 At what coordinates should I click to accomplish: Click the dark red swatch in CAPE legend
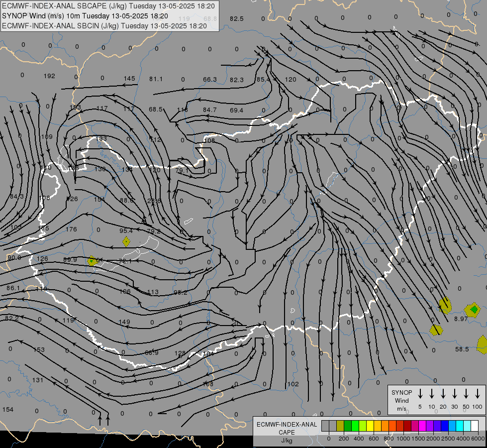pyautogui.click(x=407, y=426)
